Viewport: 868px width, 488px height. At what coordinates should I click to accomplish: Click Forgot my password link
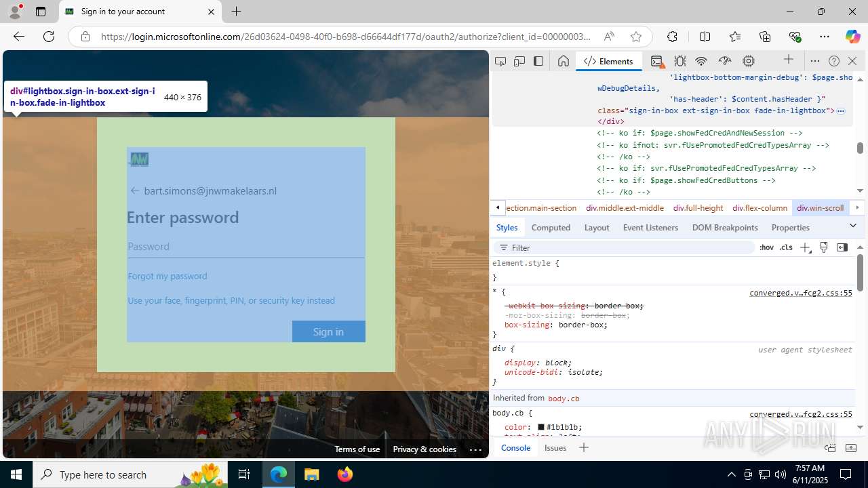(x=167, y=276)
